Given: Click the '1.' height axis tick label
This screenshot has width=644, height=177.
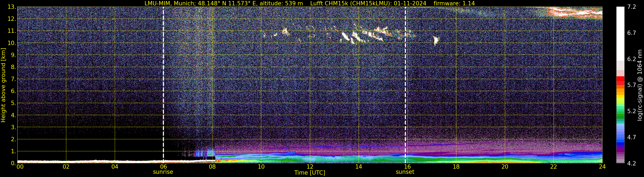Looking at the screenshot, I should (13, 151).
